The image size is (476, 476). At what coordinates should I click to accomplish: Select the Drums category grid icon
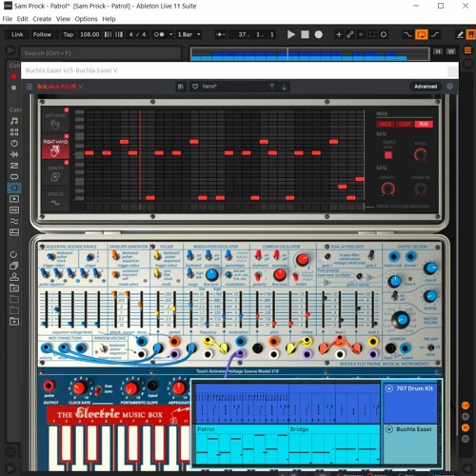click(14, 132)
